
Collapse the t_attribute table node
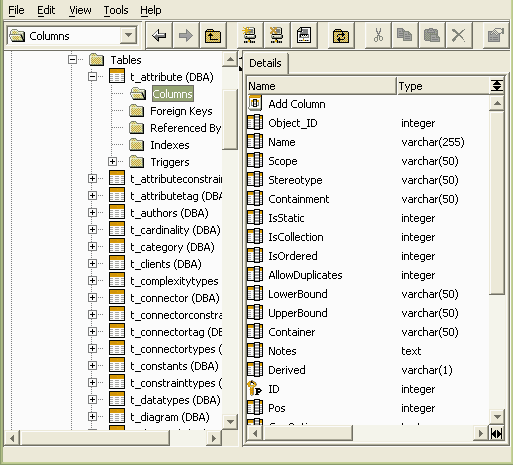(92, 77)
